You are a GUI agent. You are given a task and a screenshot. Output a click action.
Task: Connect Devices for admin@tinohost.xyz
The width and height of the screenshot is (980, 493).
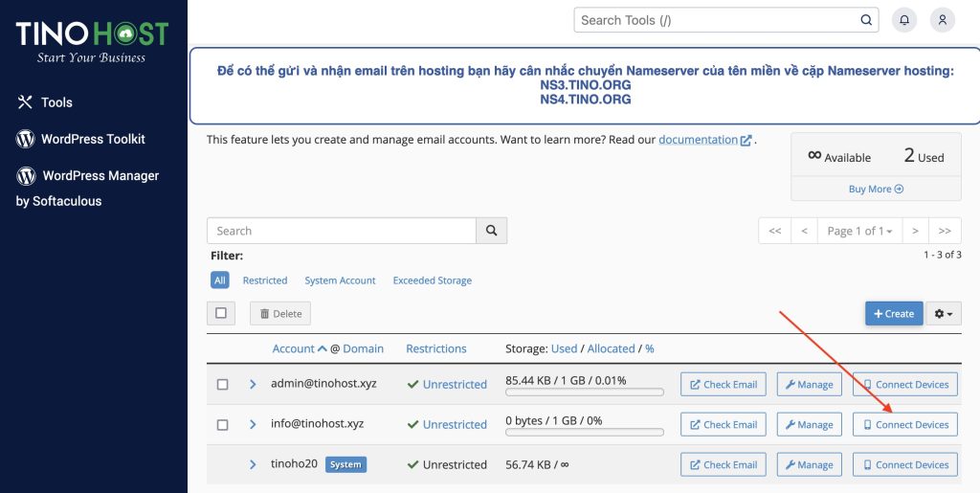(905, 384)
